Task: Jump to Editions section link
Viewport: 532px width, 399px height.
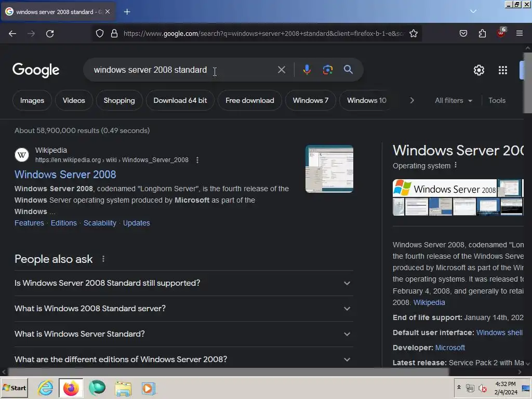Action: pos(64,223)
